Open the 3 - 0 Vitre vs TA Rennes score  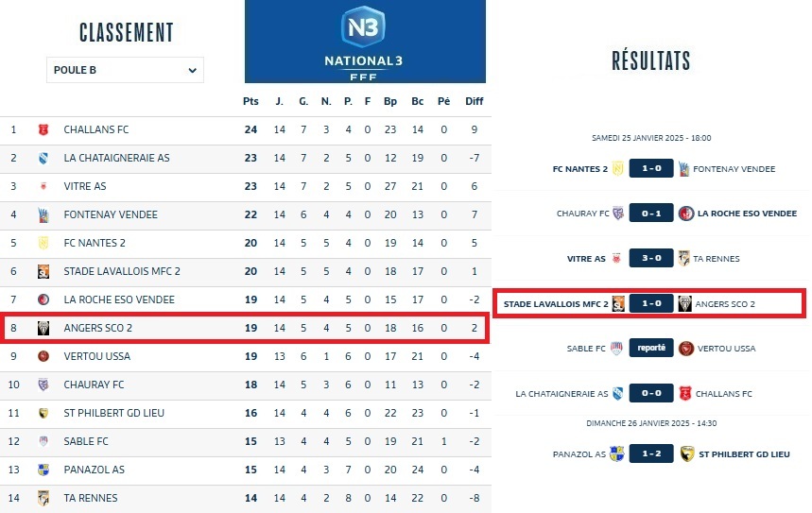(x=651, y=258)
